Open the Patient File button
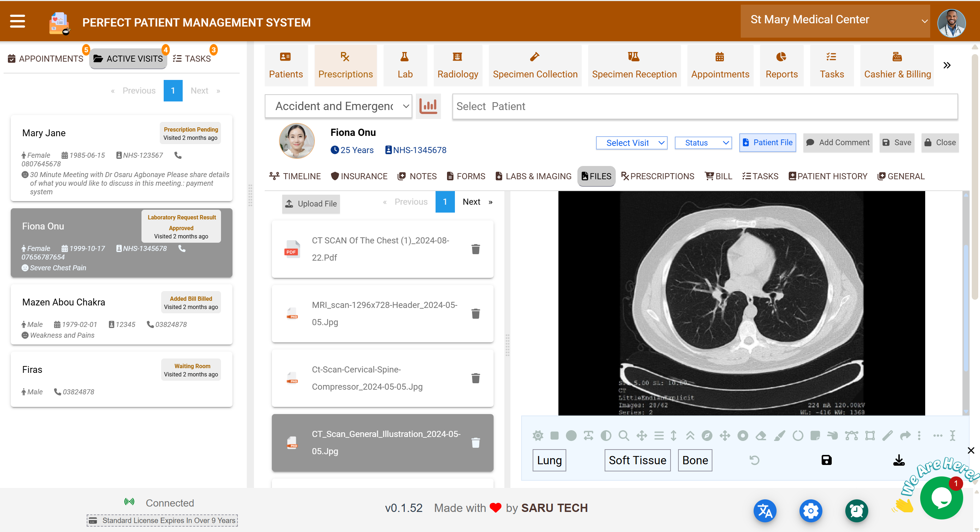Viewport: 980px width, 532px height. (767, 142)
